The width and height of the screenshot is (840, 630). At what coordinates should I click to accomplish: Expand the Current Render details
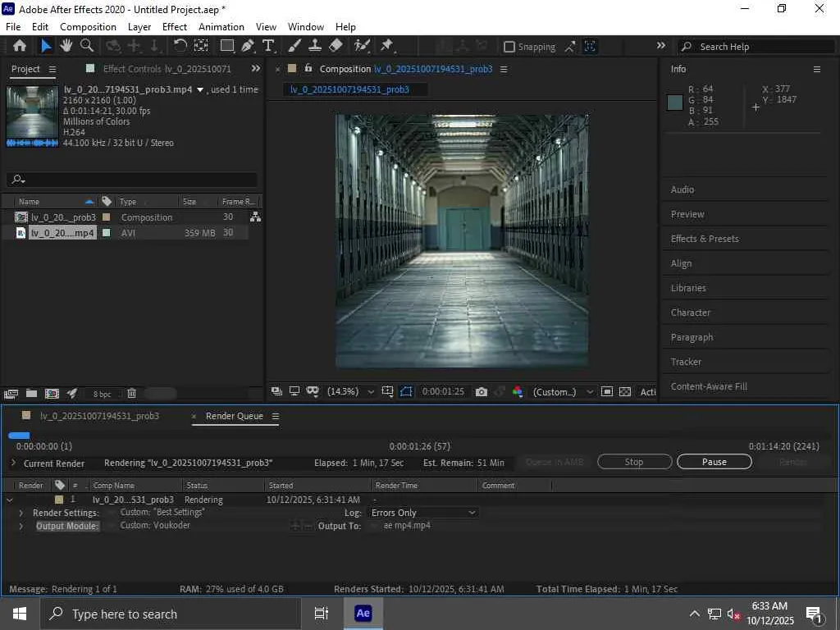(13, 463)
